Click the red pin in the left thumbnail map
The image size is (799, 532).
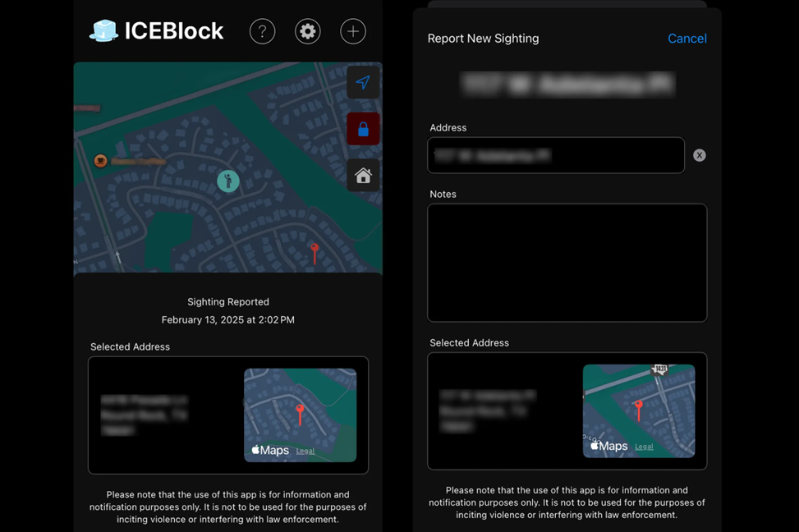coord(300,415)
